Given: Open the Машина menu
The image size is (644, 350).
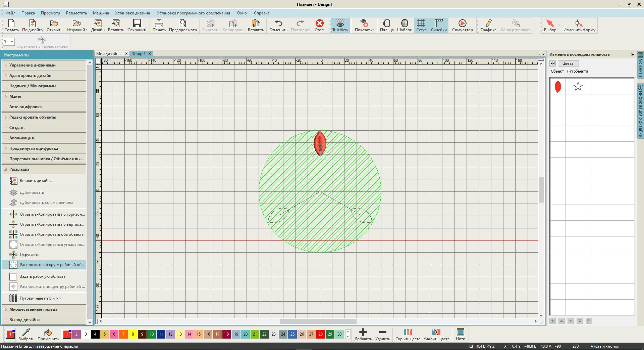Looking at the screenshot, I should [x=101, y=13].
